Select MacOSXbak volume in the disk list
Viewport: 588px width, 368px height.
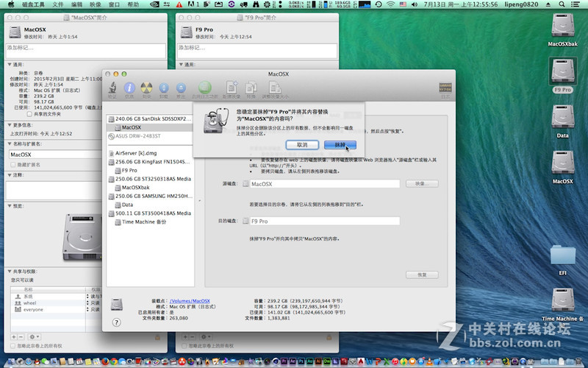coord(135,187)
